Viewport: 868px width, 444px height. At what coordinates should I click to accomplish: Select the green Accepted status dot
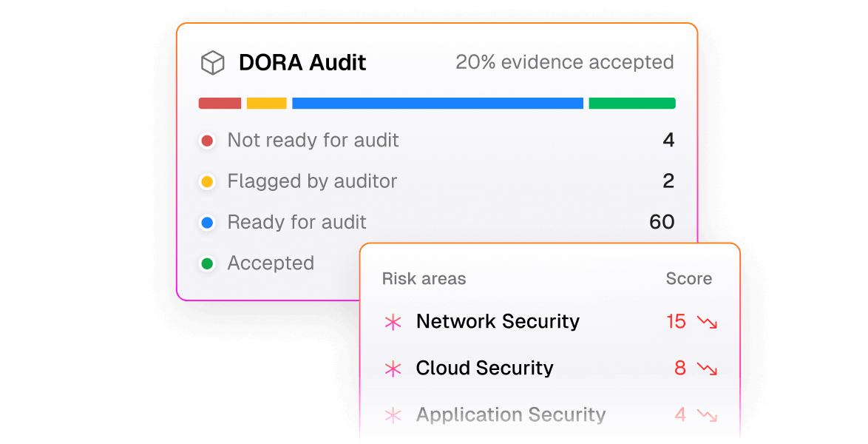tap(207, 263)
